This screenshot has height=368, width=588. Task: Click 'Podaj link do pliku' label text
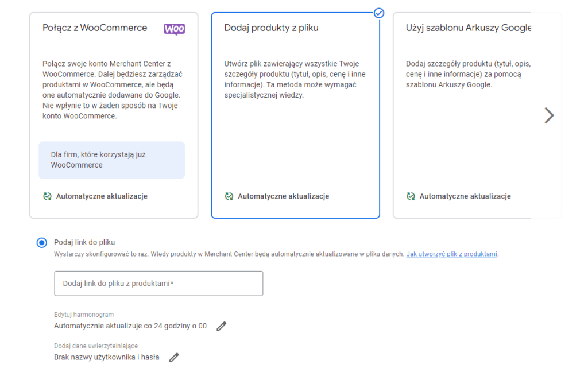(x=84, y=242)
